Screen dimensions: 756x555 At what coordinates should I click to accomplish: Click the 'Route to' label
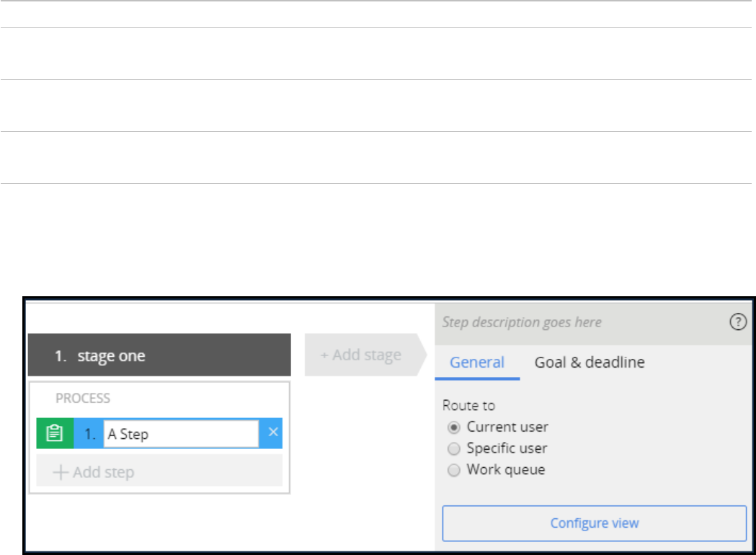pos(468,406)
